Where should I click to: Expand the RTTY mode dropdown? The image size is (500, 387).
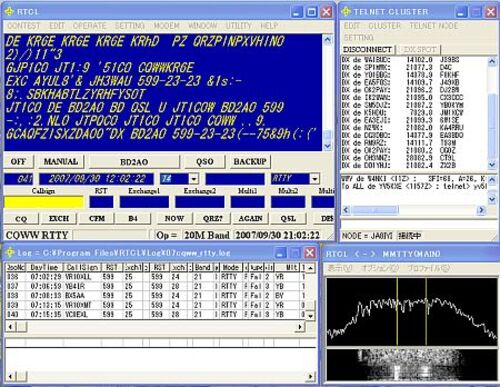pos(314,179)
